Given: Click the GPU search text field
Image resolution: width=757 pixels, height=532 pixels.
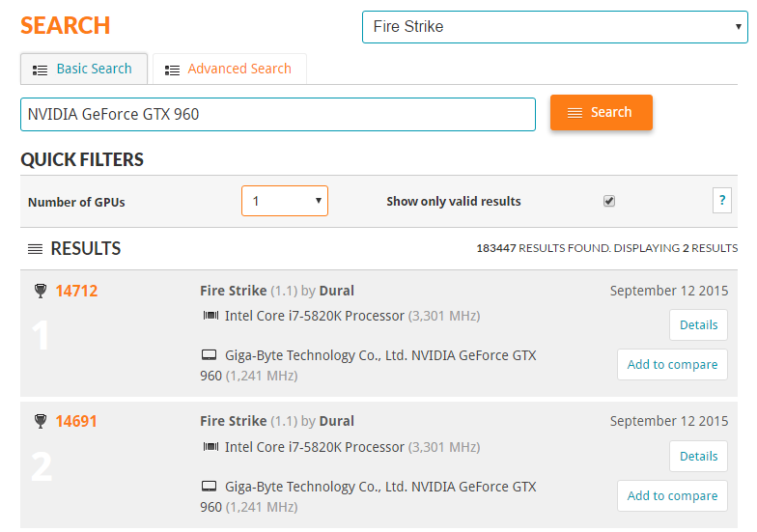Looking at the screenshot, I should coord(277,114).
